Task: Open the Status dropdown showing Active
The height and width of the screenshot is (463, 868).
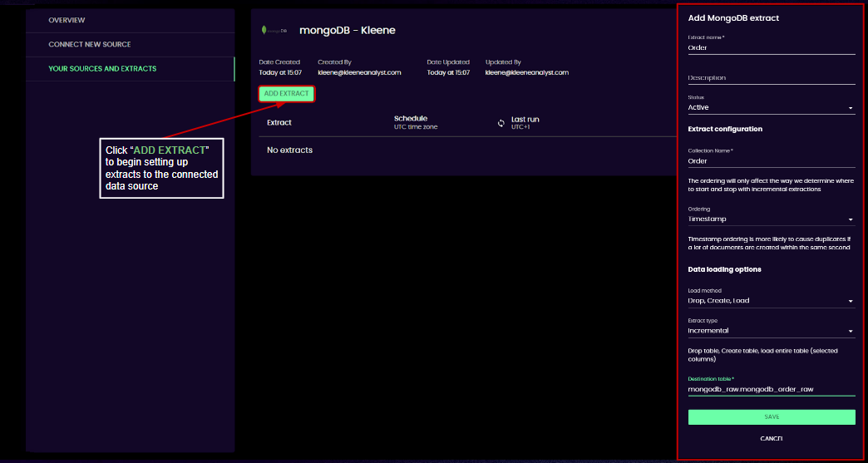Action: coord(772,107)
